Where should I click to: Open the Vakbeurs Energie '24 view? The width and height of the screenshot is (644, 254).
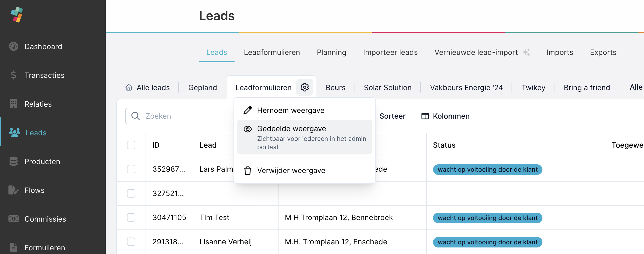[466, 88]
